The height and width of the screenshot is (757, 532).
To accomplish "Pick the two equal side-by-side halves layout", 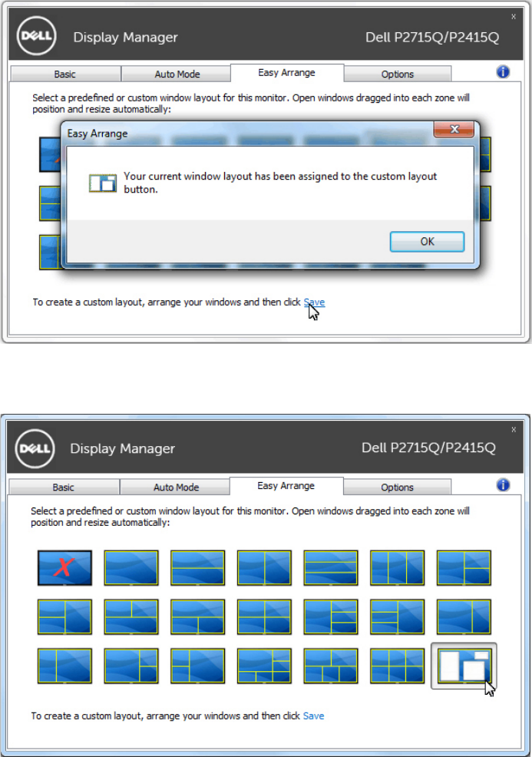I will [x=265, y=568].
